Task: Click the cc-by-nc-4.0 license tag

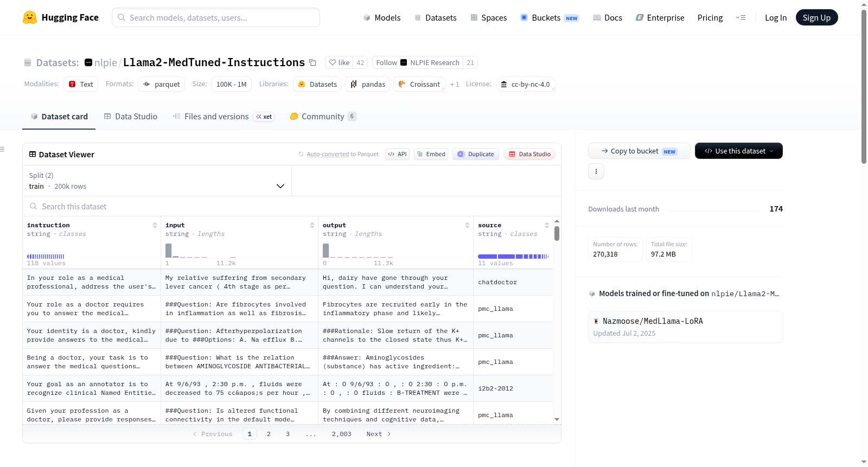Action: 526,84
